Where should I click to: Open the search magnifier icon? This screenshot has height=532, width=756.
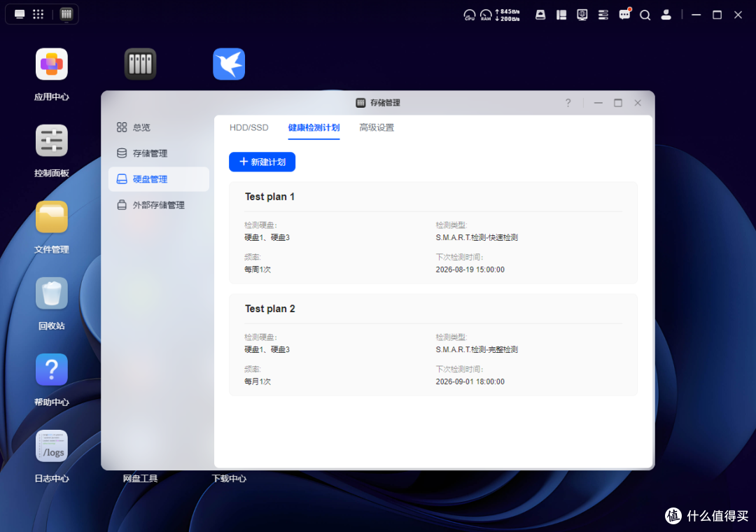click(645, 15)
